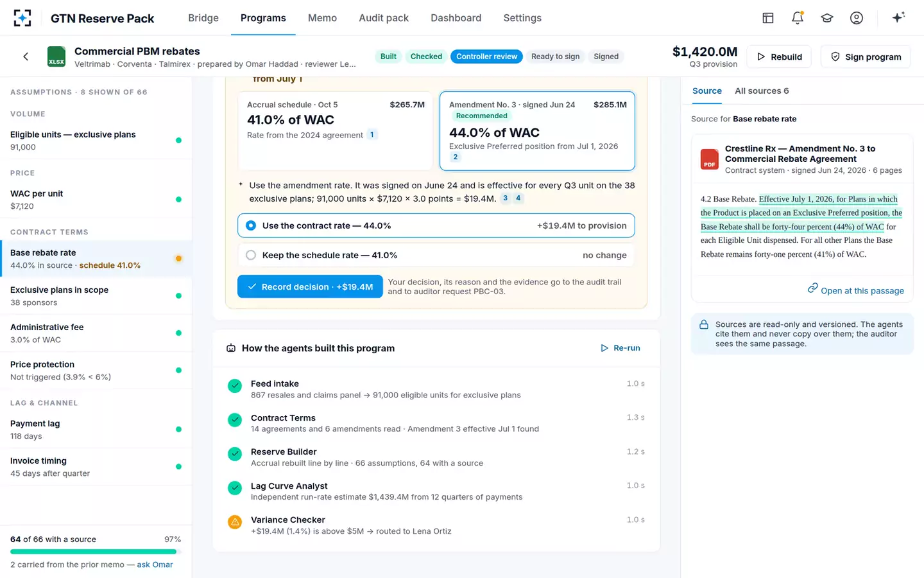Viewport: 924px width, 578px height.
Task: Record decision +$19.4M
Action: pyautogui.click(x=310, y=286)
